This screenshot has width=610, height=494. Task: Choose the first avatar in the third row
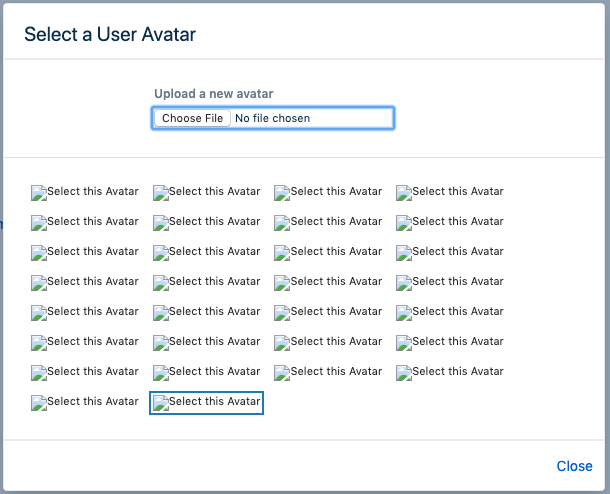pos(85,252)
